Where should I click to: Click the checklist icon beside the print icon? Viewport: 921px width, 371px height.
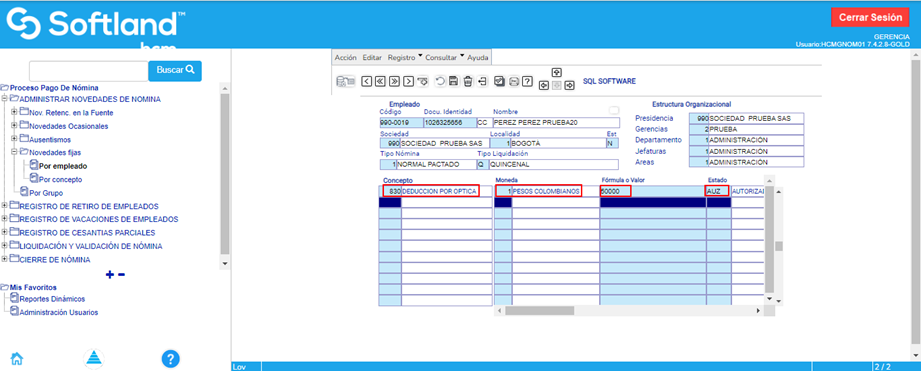tap(499, 81)
